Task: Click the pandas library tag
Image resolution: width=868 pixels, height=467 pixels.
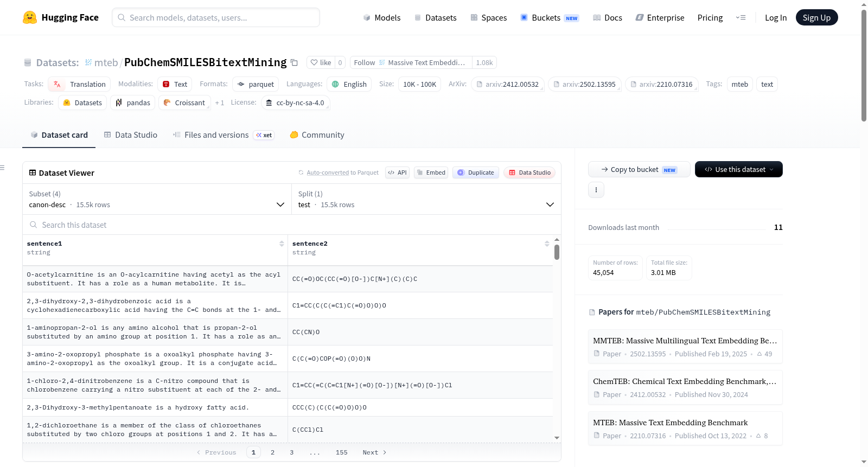Action: 133,103
